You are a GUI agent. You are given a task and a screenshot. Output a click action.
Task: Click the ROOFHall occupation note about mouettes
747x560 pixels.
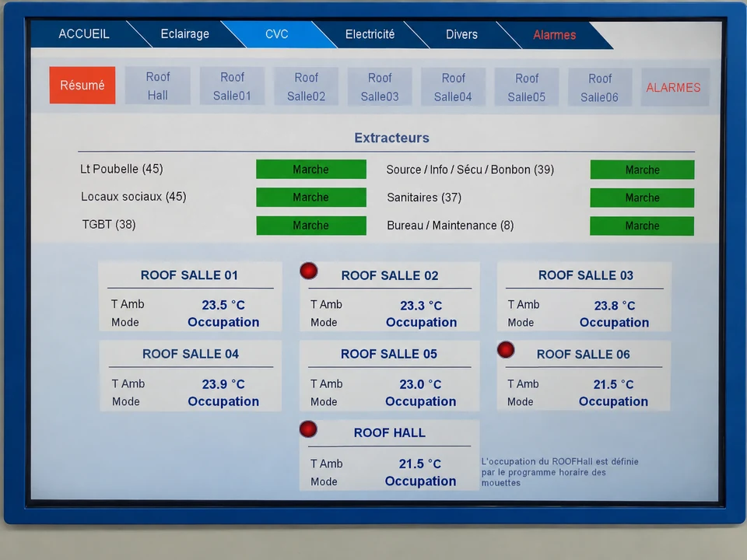[559, 472]
